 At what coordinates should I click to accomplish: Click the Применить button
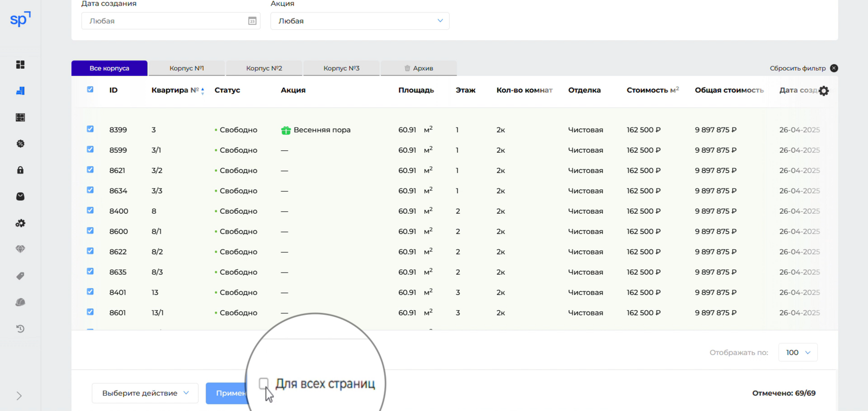coord(227,393)
